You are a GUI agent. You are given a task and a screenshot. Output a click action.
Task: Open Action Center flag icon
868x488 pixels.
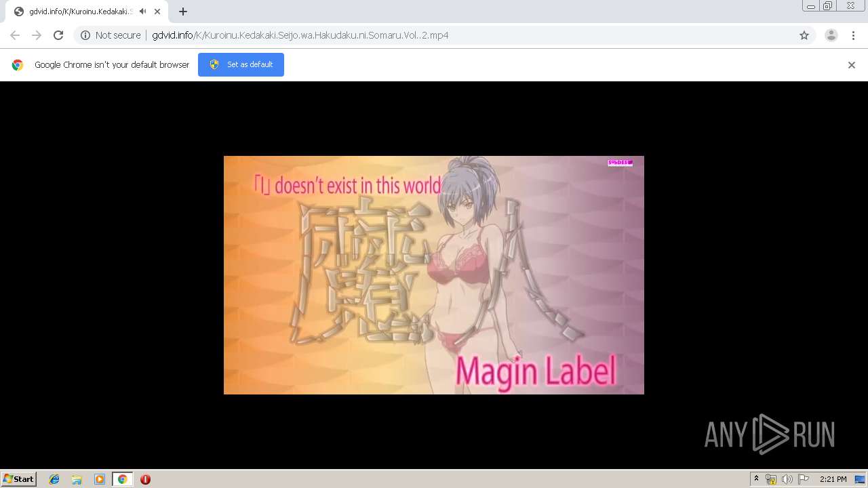[x=804, y=479]
